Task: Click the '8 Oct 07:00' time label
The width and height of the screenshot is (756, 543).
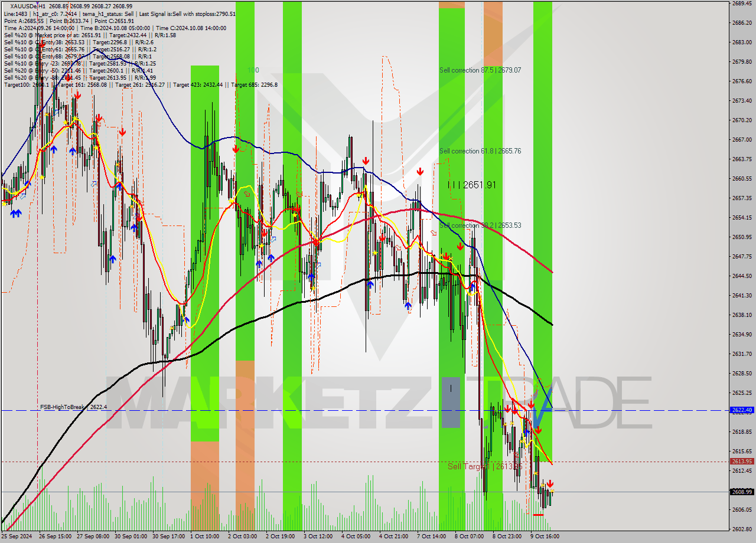Action: click(x=470, y=537)
